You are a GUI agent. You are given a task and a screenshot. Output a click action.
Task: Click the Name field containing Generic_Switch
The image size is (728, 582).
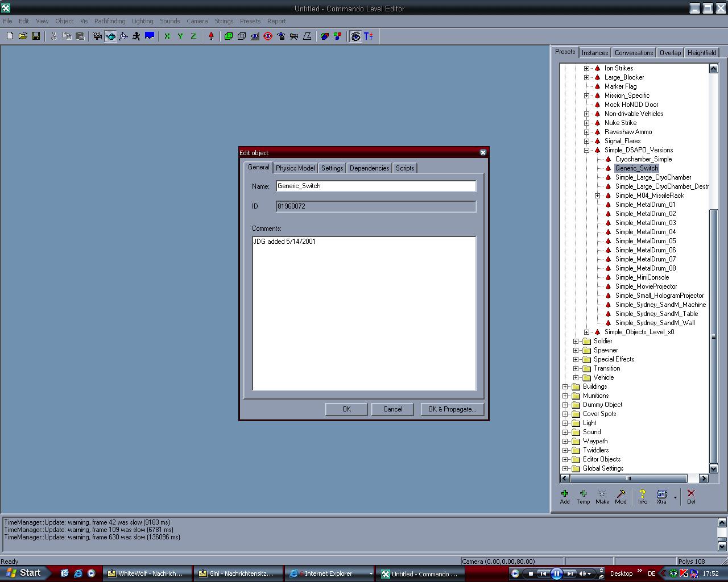point(375,186)
